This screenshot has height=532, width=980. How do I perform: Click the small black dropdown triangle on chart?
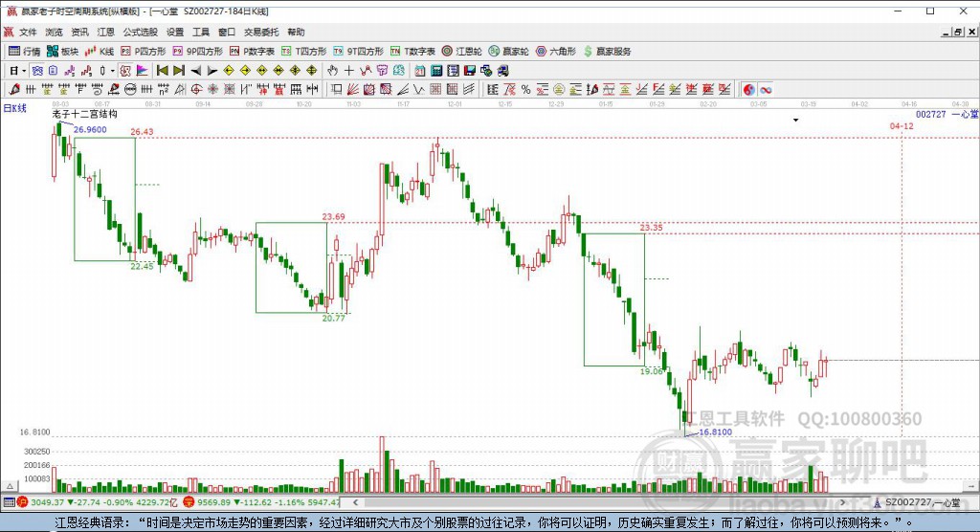pyautogui.click(x=795, y=120)
